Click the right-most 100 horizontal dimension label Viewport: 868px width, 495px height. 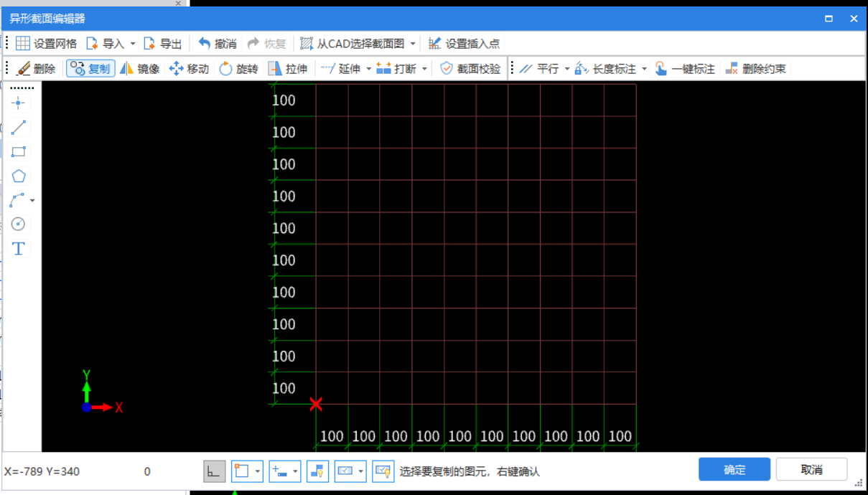tap(620, 436)
